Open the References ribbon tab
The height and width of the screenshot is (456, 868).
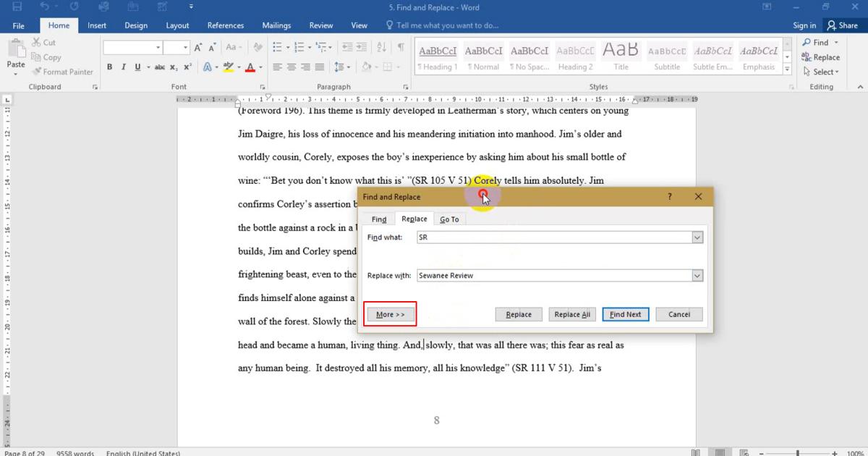tap(226, 25)
